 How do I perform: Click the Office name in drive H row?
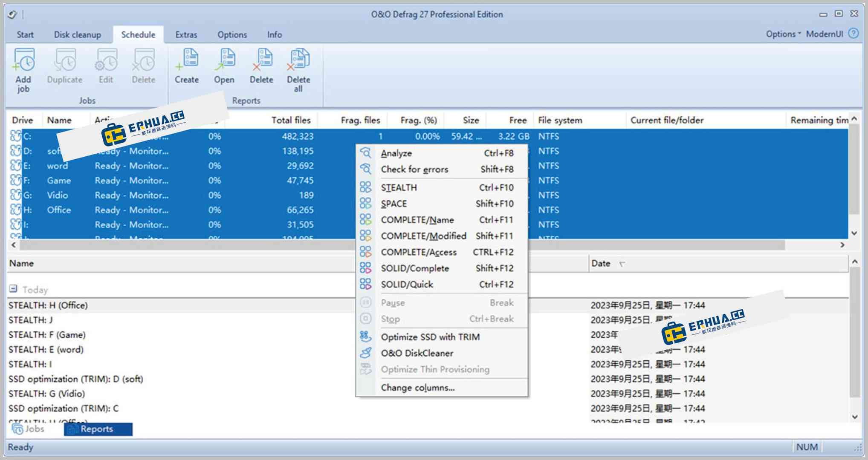coord(59,210)
